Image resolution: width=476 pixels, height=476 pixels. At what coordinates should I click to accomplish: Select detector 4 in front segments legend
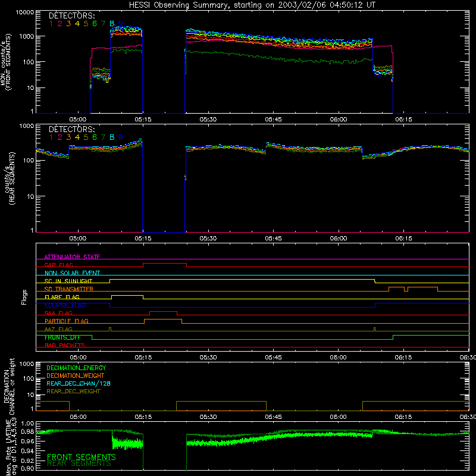click(77, 24)
